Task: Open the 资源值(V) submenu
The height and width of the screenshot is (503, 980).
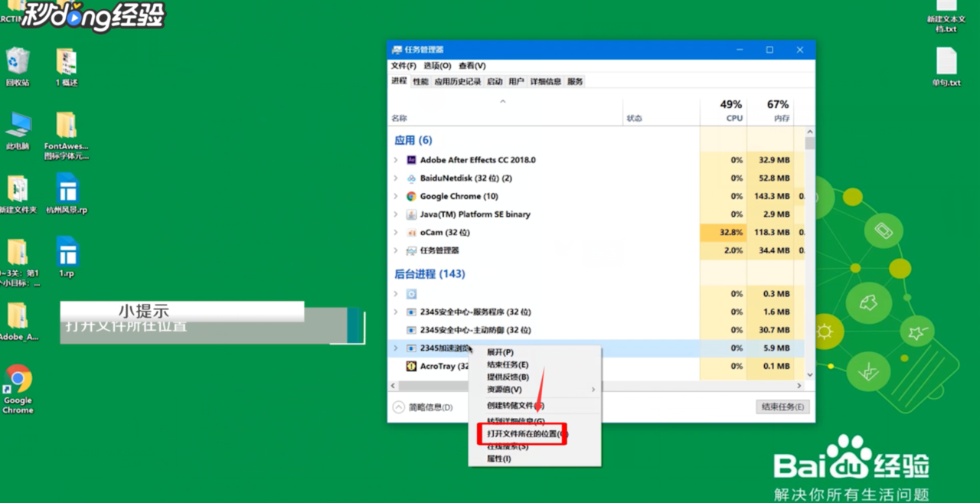Action: tap(534, 389)
